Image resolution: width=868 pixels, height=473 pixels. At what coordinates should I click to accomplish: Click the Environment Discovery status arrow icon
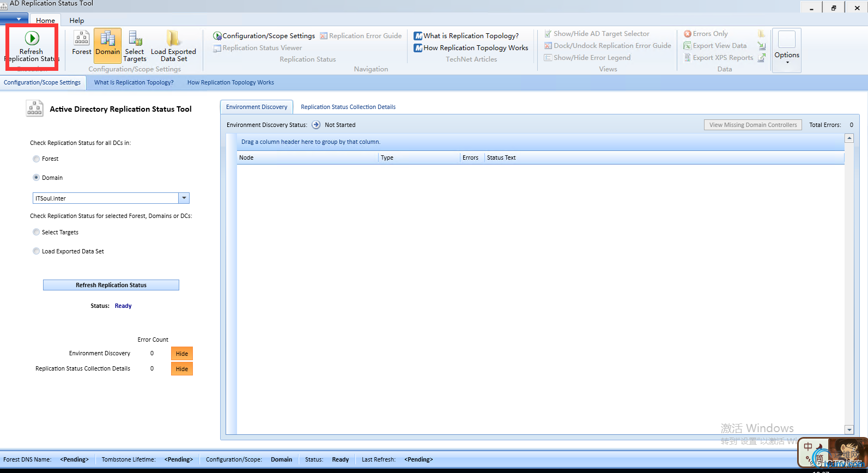point(316,125)
